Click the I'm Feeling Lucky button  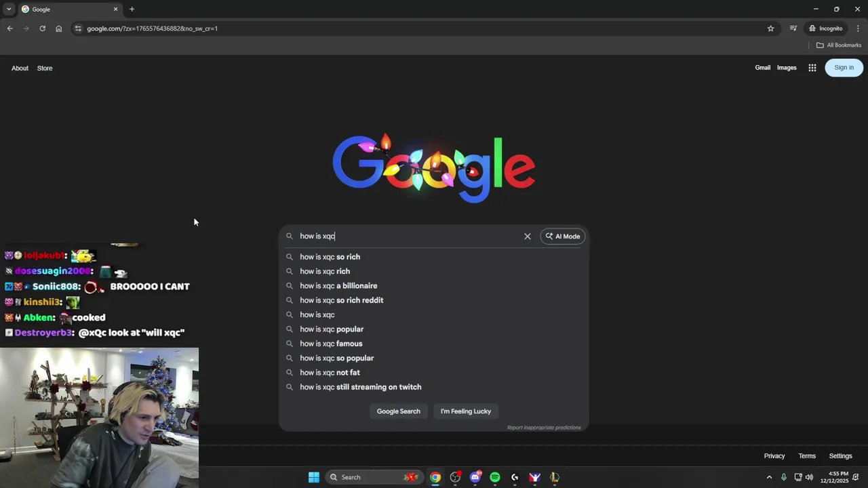click(465, 411)
